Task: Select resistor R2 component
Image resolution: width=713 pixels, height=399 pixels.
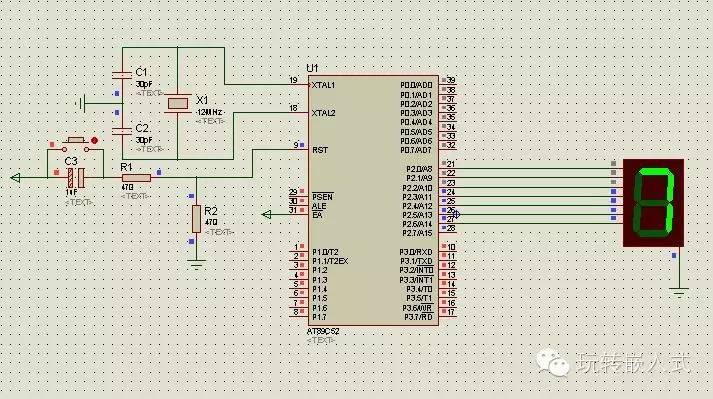Action: pyautogui.click(x=196, y=219)
